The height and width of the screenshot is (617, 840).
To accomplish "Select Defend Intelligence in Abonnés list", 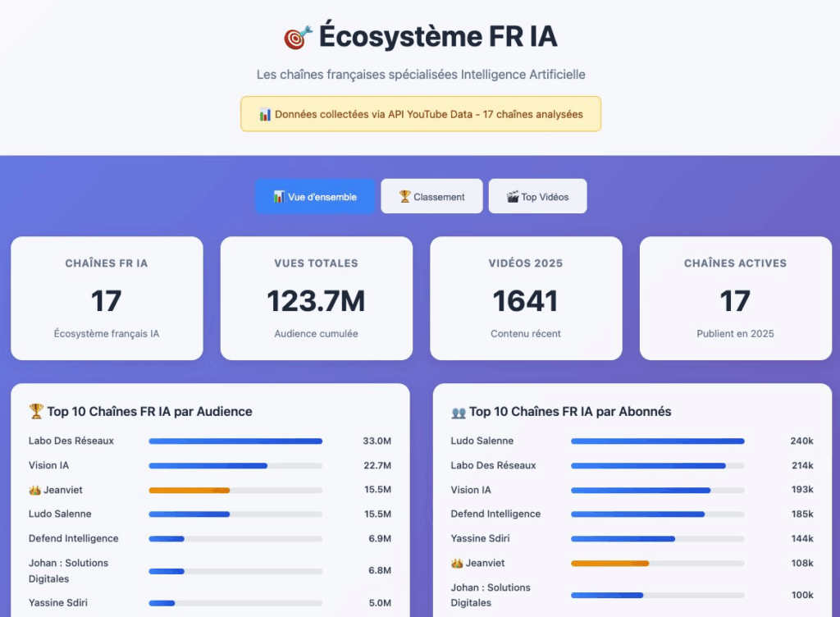I will (x=495, y=514).
